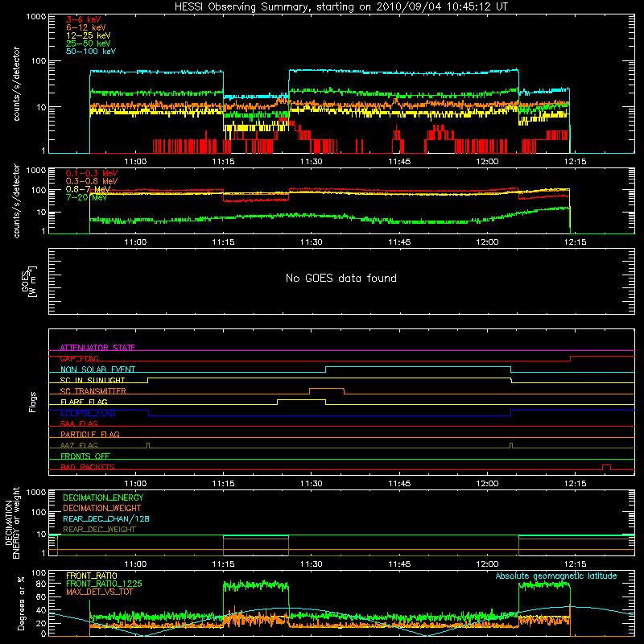Select the 3-6 keV legend label
This screenshot has width=644, height=644.
[x=83, y=19]
